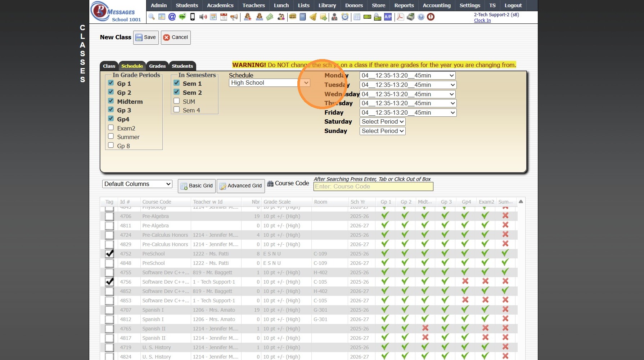Open the Default Columns dropdown

point(137,184)
